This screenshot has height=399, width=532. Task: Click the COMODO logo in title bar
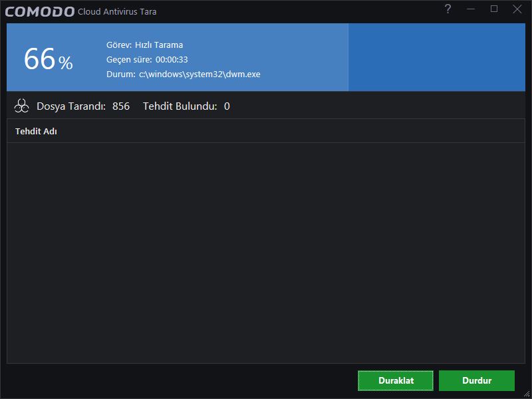coord(40,12)
